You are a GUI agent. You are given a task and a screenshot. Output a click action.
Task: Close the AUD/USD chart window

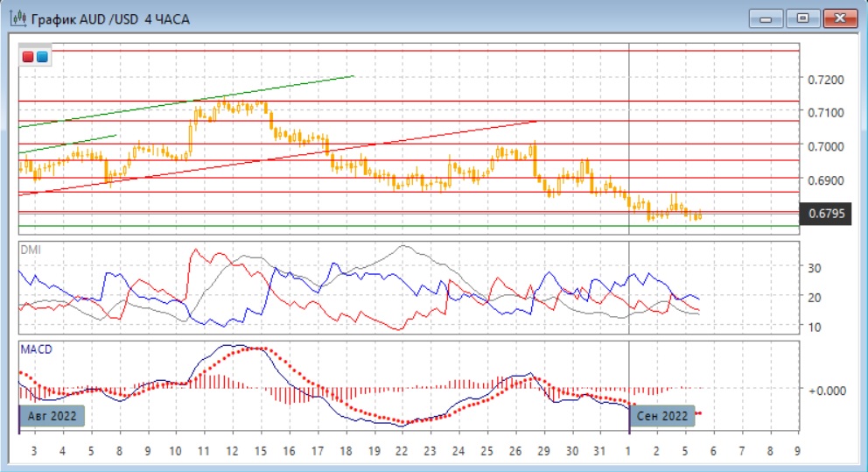[x=837, y=18]
